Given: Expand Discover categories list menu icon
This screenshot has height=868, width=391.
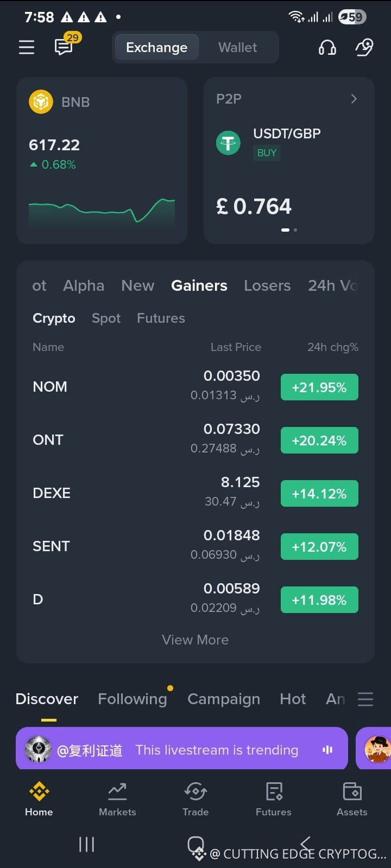Looking at the screenshot, I should pyautogui.click(x=365, y=699).
